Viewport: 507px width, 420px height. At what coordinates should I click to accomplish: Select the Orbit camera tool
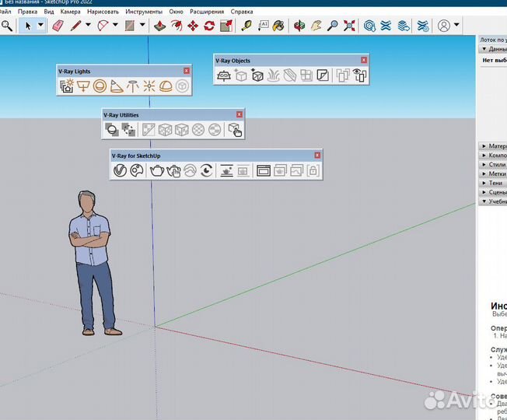coord(299,26)
